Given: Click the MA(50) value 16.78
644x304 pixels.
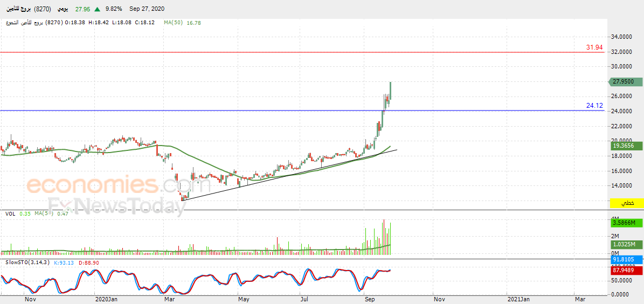Looking at the screenshot, I should 194,23.
